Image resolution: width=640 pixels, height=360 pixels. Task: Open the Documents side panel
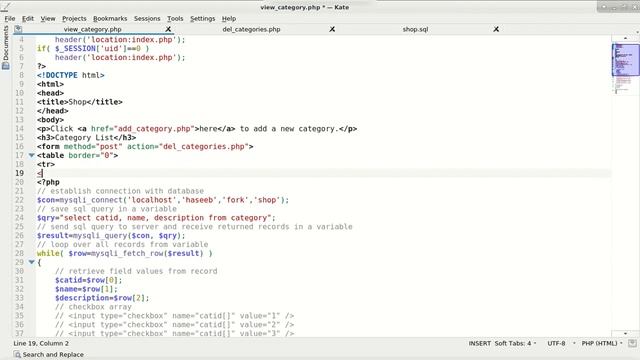(x=6, y=47)
